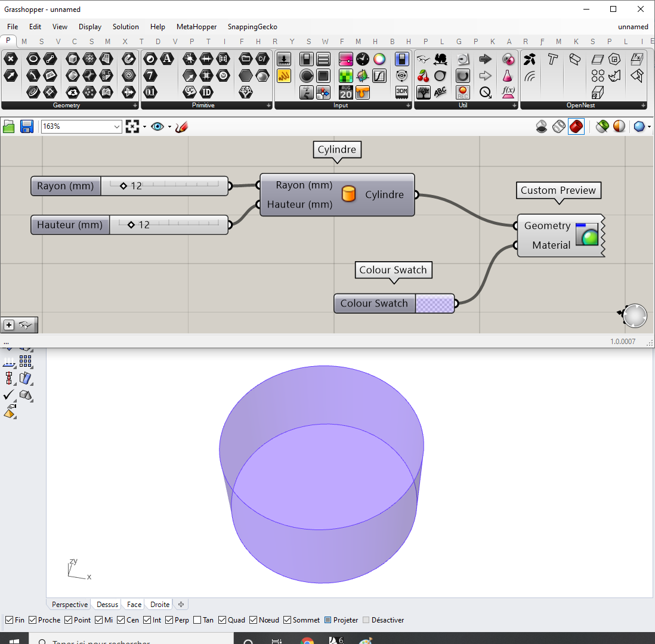The height and width of the screenshot is (644, 655).
Task: Select the Timer icon in the Input panel
Action: pos(362,59)
